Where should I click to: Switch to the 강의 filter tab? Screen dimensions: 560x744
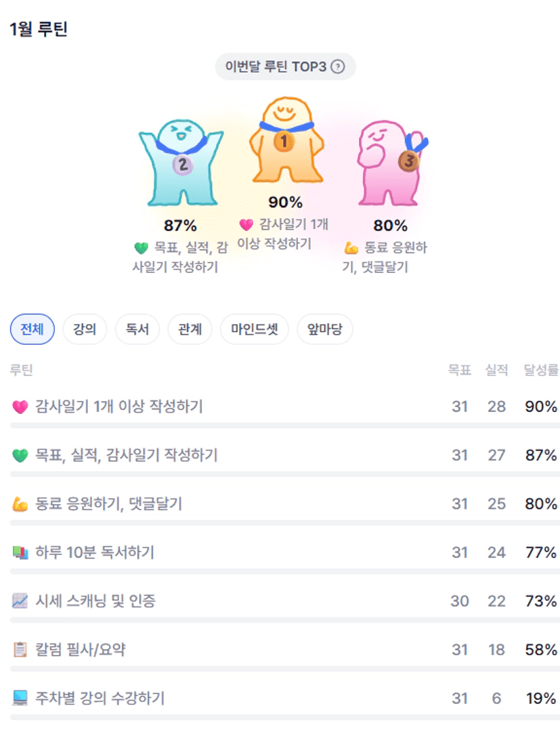(85, 330)
